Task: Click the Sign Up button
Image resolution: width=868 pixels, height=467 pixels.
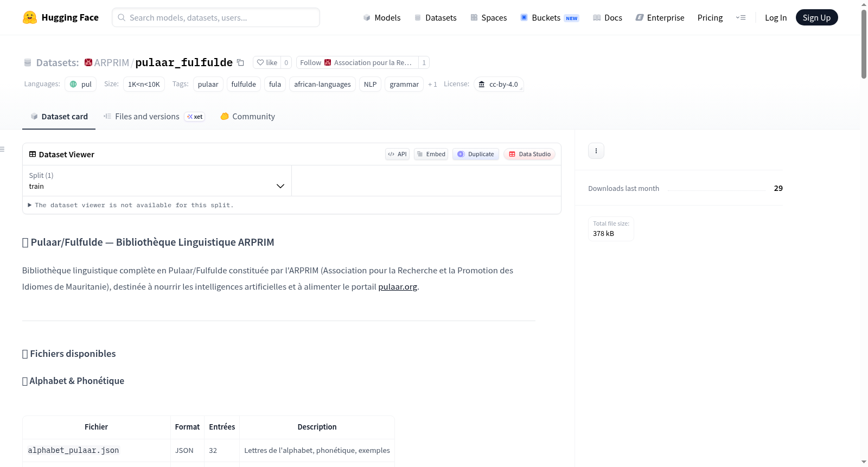Action: (x=816, y=17)
